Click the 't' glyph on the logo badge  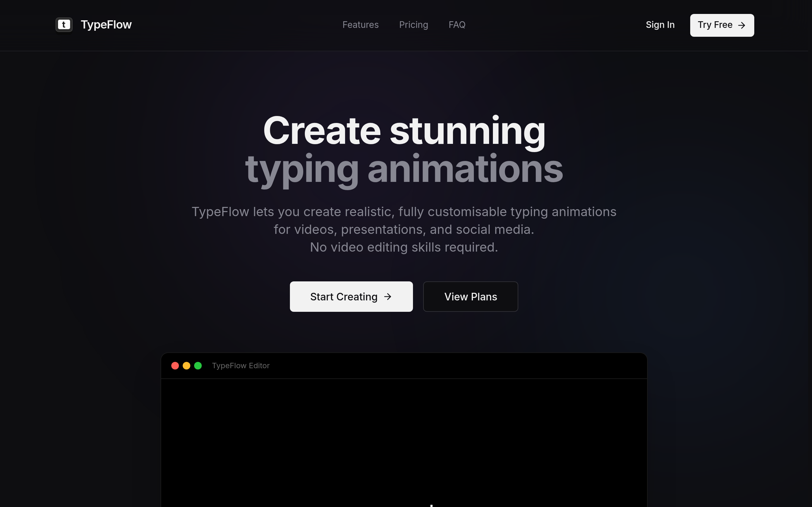64,24
